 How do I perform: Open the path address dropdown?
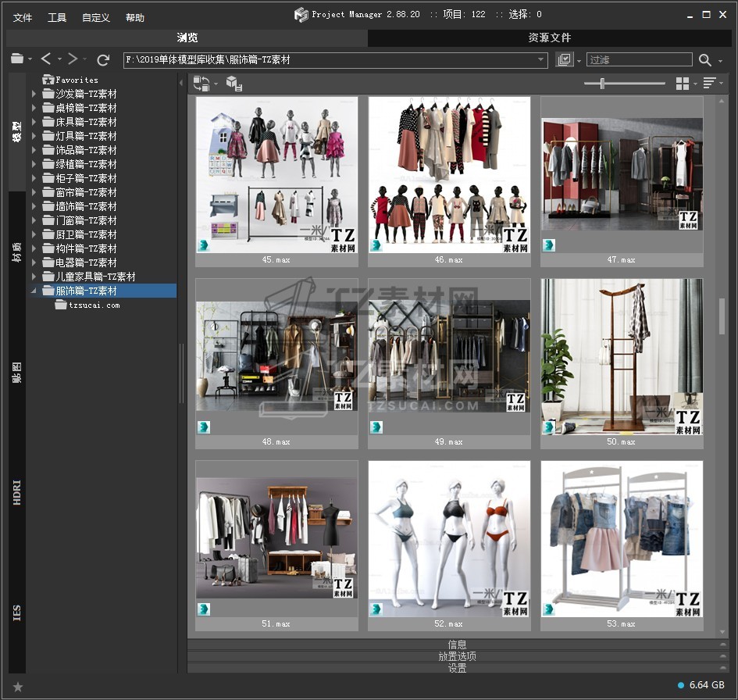point(541,59)
